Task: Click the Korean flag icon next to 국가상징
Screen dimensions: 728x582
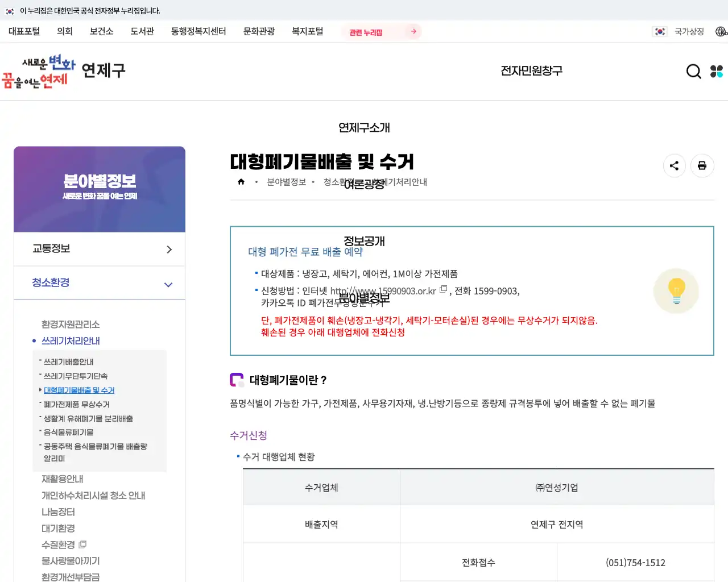Action: (660, 31)
